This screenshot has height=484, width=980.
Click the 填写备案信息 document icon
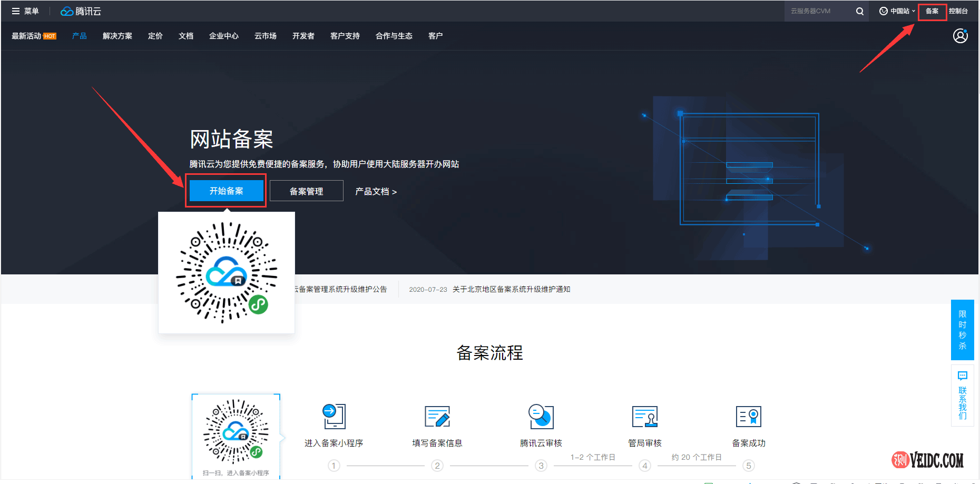437,417
